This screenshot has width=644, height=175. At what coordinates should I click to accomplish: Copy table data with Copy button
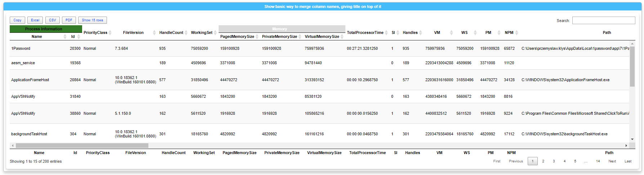[x=17, y=20]
